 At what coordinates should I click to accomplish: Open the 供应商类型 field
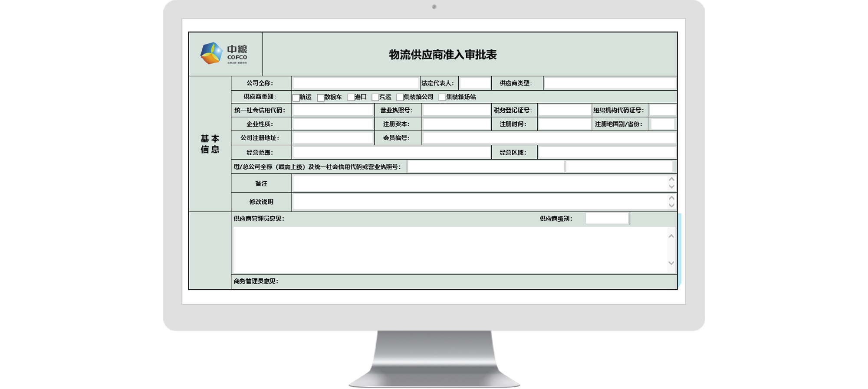(610, 83)
